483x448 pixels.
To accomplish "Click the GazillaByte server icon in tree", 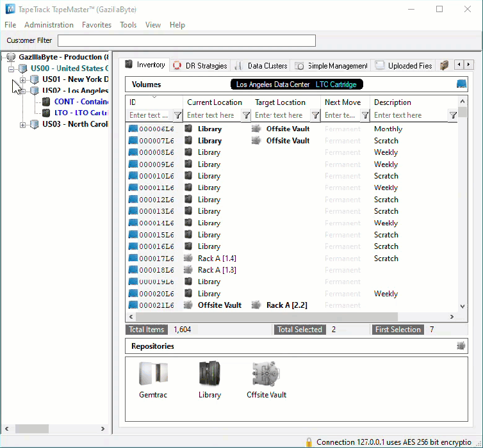I will coord(11,57).
